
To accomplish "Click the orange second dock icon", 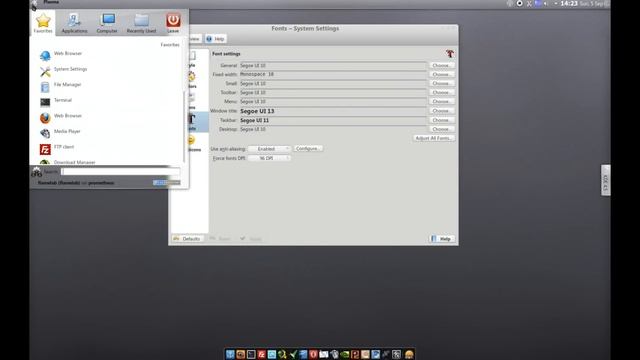I will 241,354.
